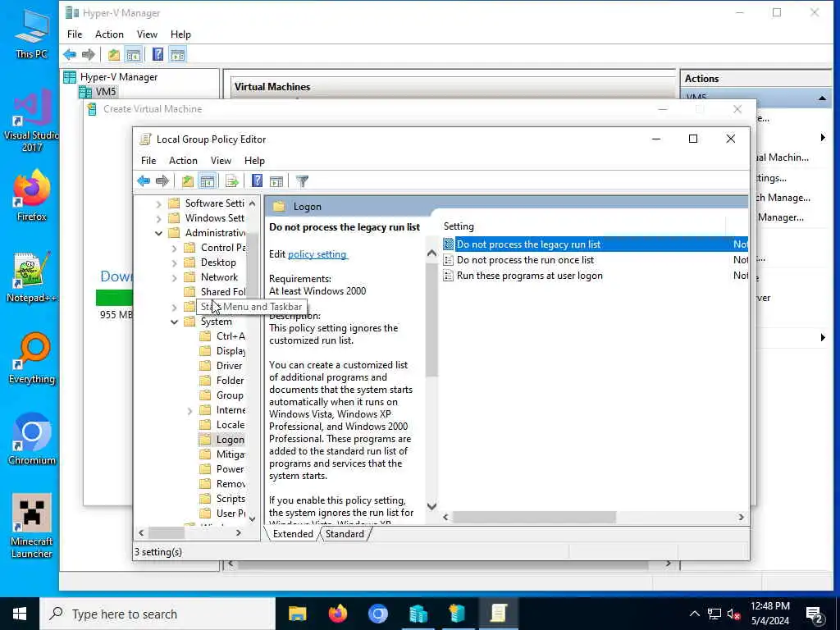840x630 pixels.
Task: Open Firefox from the taskbar
Action: coord(337,614)
